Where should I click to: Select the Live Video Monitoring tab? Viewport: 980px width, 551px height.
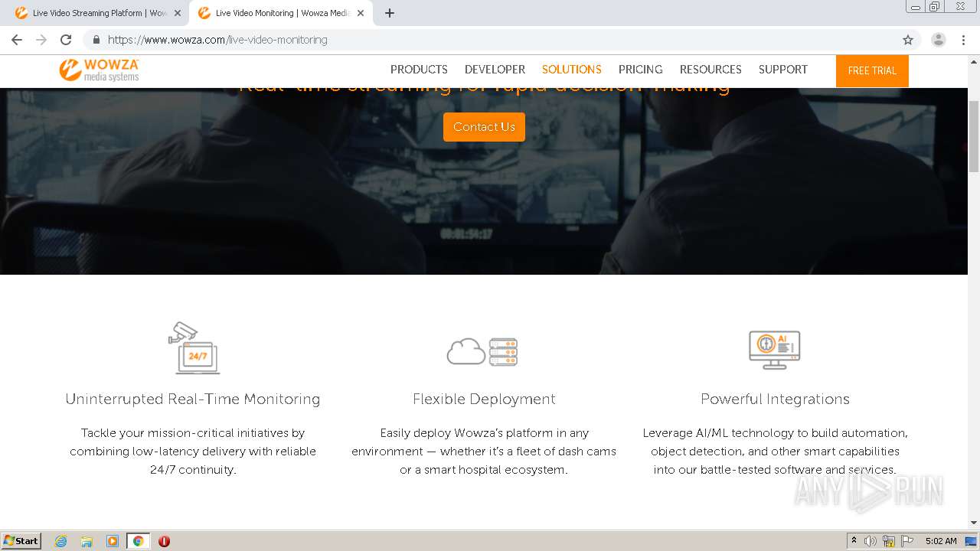[x=279, y=13]
